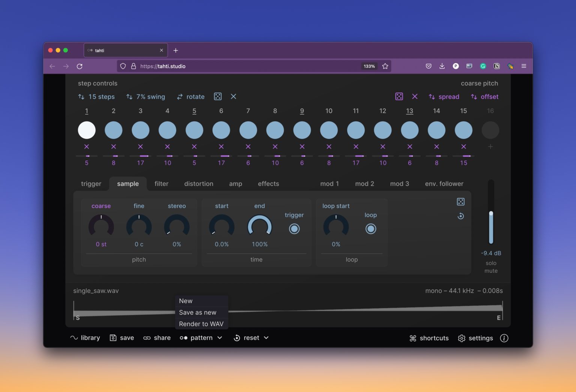The height and width of the screenshot is (392, 576).
Task: Randomize steps using the dice icon in step controls
Action: (x=217, y=97)
